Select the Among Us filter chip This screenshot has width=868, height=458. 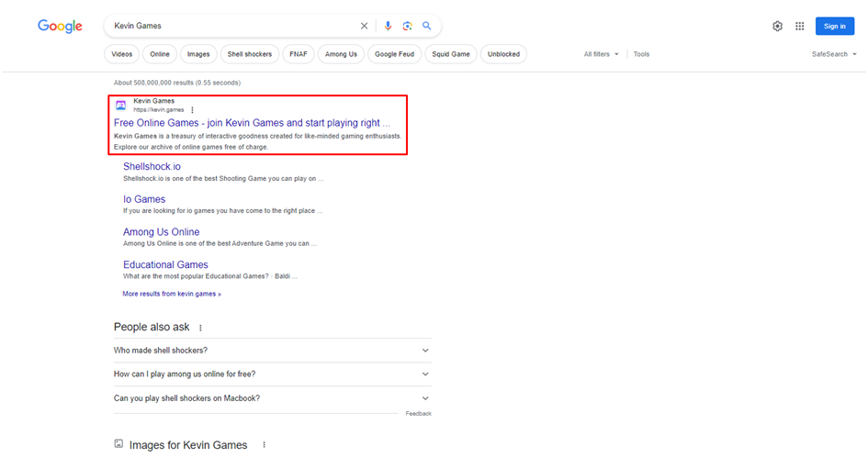[x=341, y=54]
